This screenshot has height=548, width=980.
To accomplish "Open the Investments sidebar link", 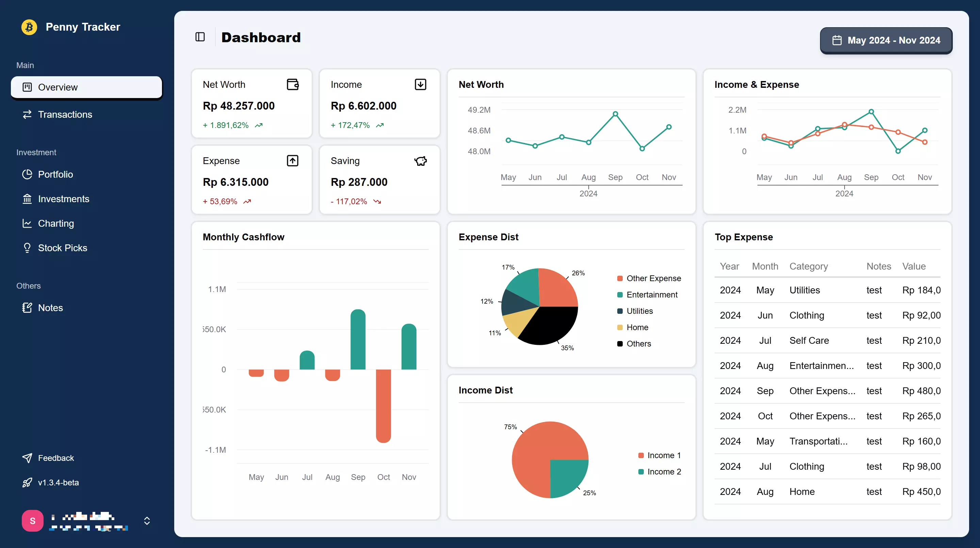I will click(86, 199).
